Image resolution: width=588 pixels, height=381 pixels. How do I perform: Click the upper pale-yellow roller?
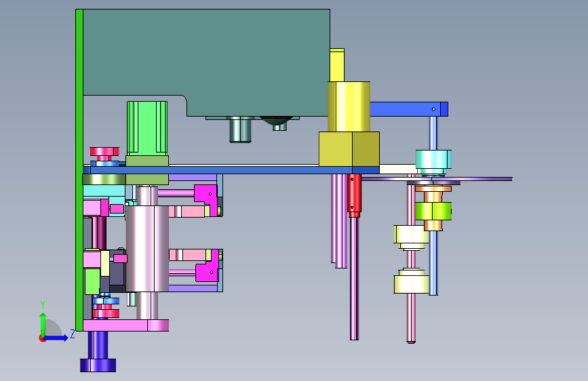click(411, 235)
